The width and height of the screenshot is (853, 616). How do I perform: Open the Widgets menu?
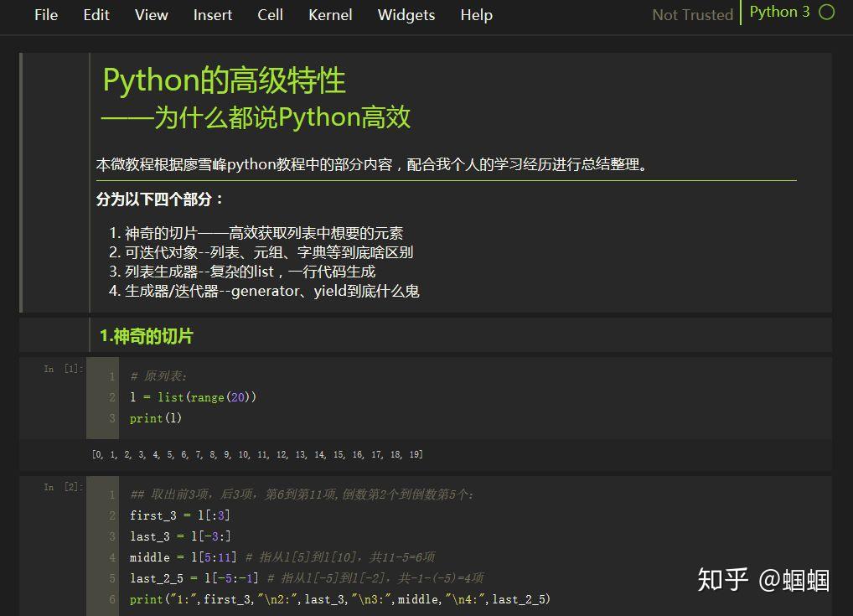(x=406, y=15)
